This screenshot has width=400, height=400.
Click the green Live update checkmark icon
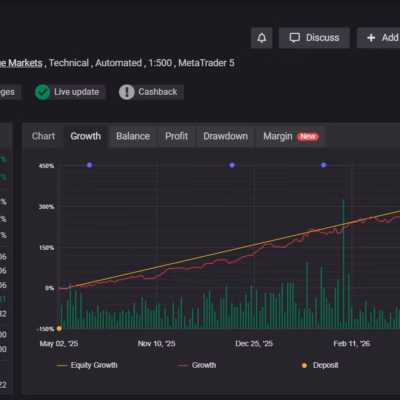(42, 92)
